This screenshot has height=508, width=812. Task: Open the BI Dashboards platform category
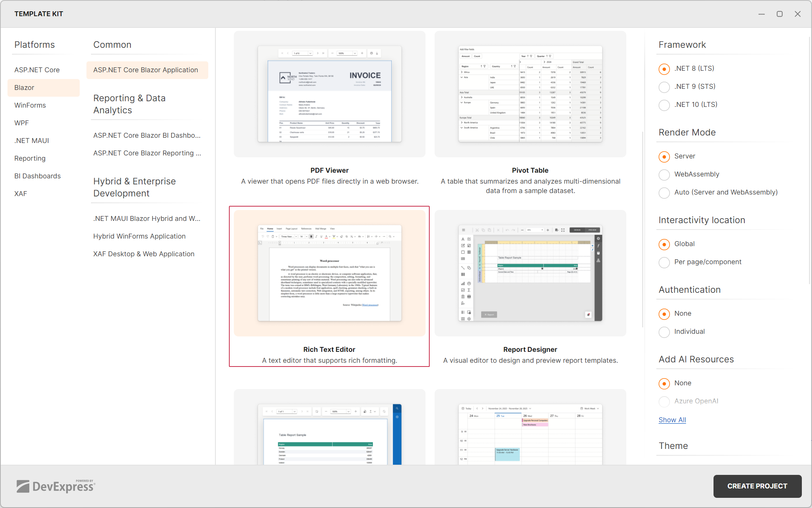37,176
